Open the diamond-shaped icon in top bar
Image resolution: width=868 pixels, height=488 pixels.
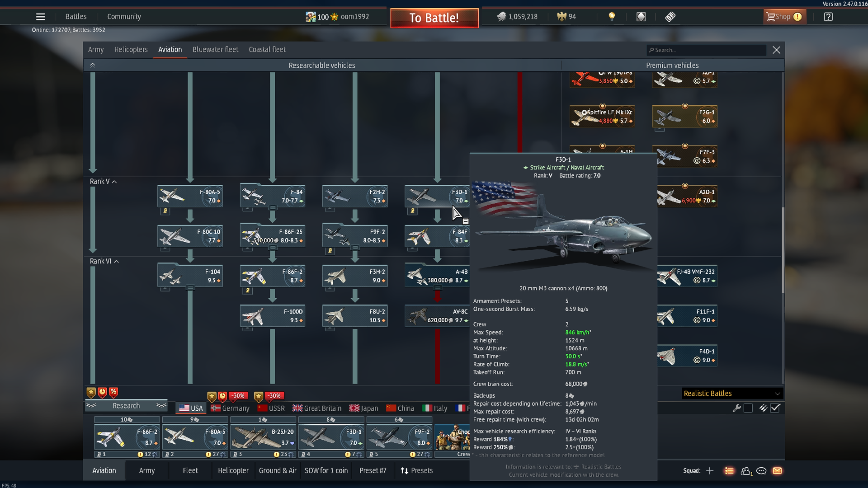pos(641,17)
